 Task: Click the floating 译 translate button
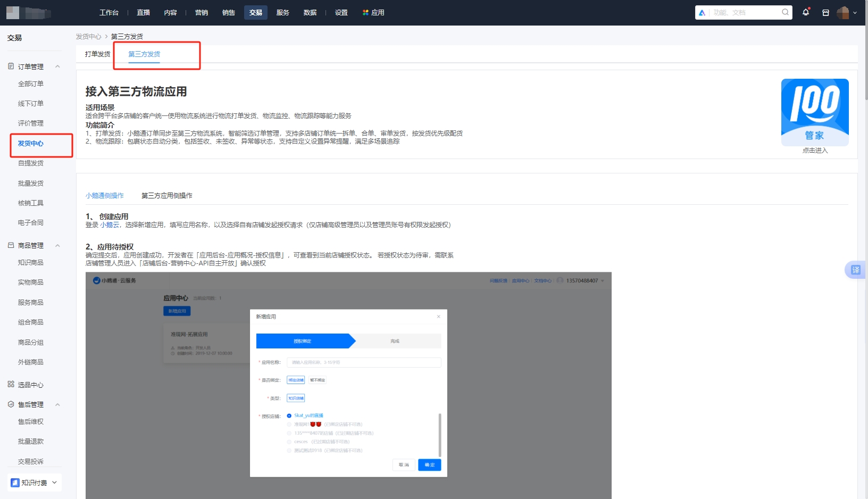pyautogui.click(x=857, y=270)
